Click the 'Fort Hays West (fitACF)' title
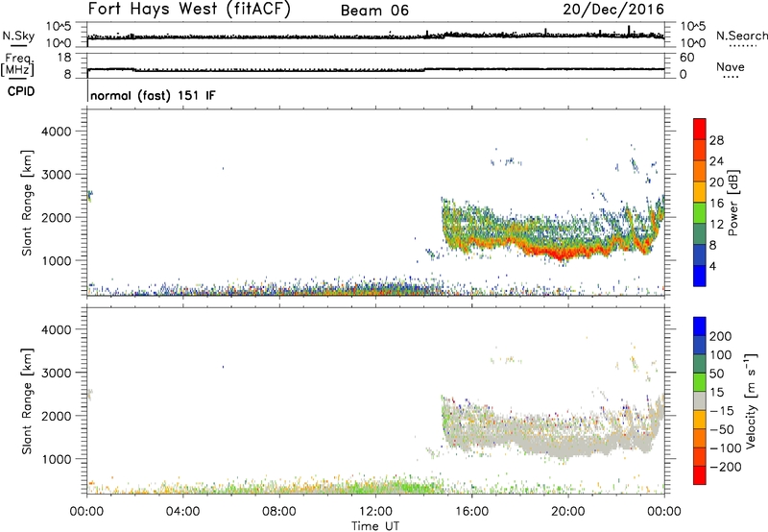This screenshot has width=768, height=532. point(188,9)
